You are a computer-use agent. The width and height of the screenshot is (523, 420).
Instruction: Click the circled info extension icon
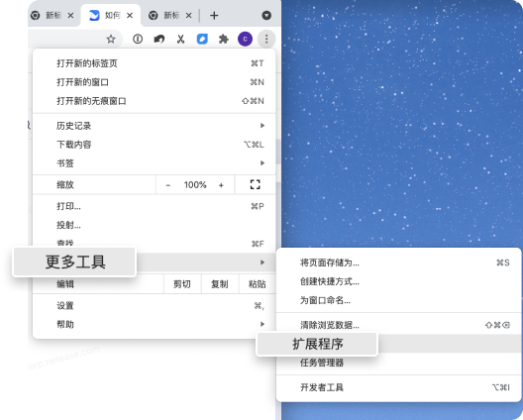(x=138, y=39)
